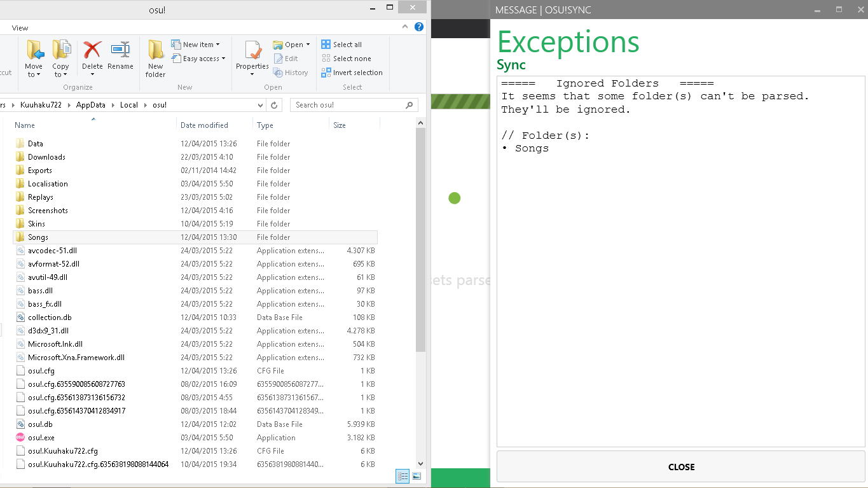Expand the Properties dropdown arrow
This screenshot has width=868, height=488.
click(x=252, y=74)
